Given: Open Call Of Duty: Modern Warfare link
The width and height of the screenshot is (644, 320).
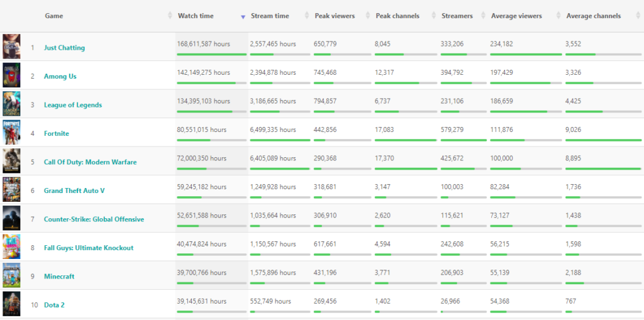Looking at the screenshot, I should [x=91, y=162].
